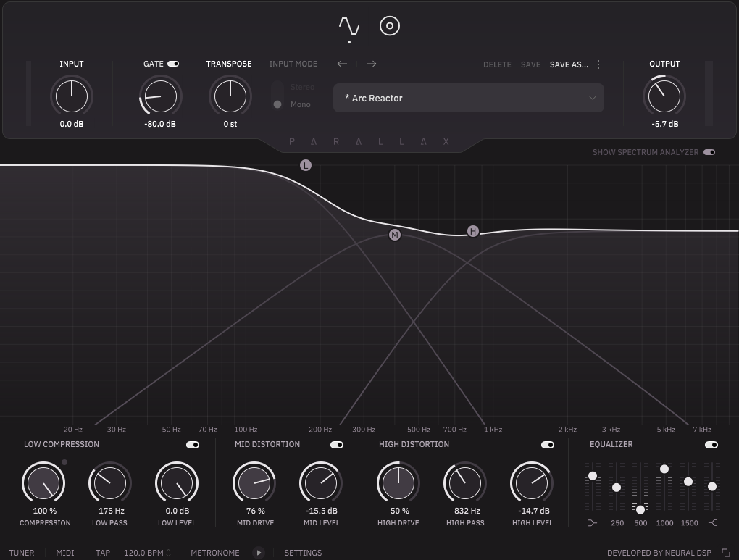Click the High Drive knob
739x560 pixels.
point(398,483)
